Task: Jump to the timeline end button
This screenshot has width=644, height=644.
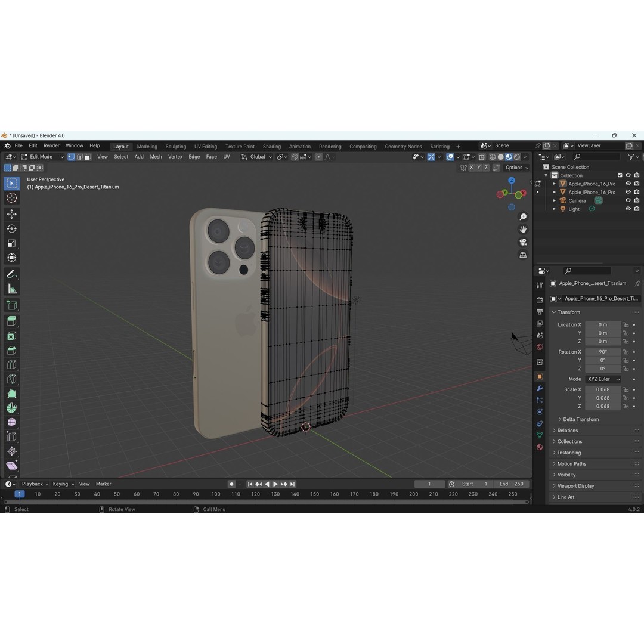Action: click(x=292, y=484)
